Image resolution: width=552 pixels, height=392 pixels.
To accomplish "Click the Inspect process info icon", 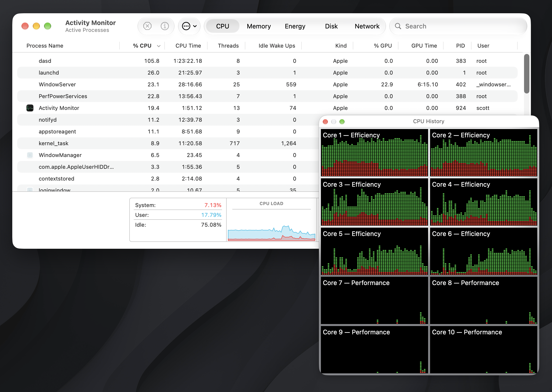I will point(165,26).
